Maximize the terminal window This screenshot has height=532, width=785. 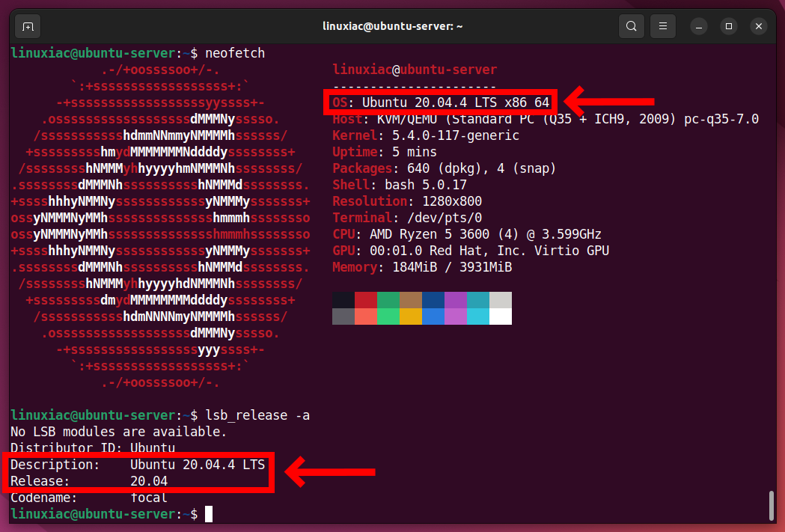click(x=728, y=26)
